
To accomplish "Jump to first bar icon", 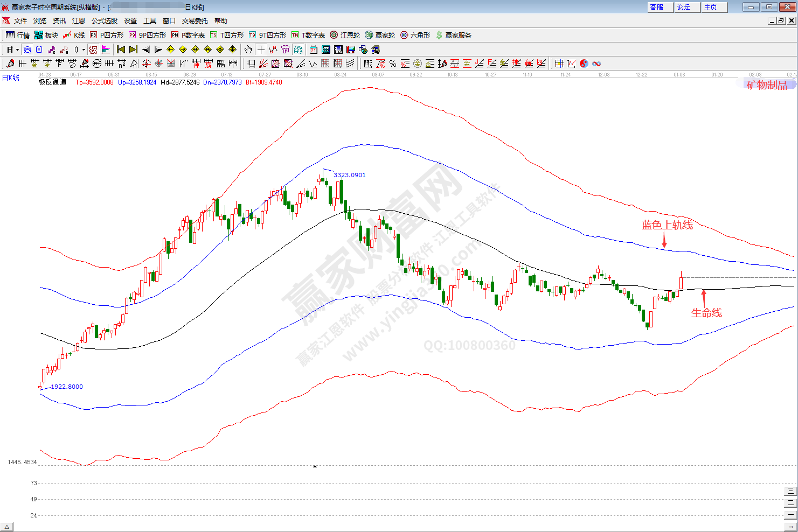I will point(121,50).
